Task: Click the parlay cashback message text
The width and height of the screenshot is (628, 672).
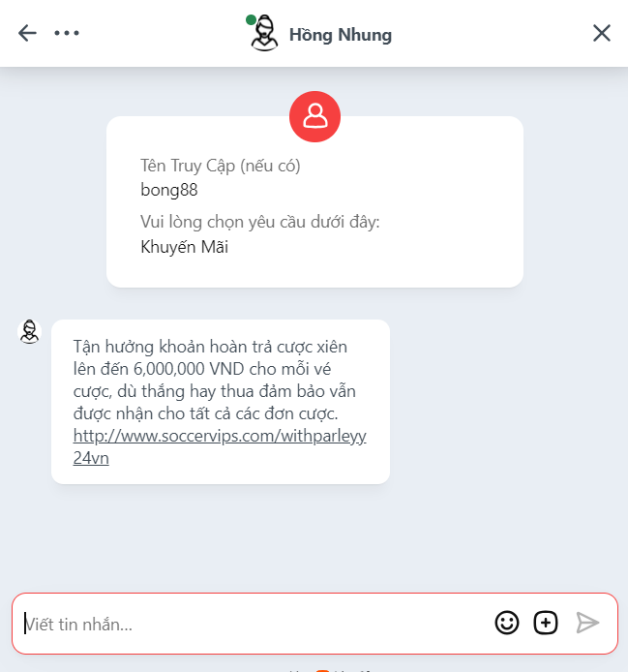Action: click(x=214, y=381)
